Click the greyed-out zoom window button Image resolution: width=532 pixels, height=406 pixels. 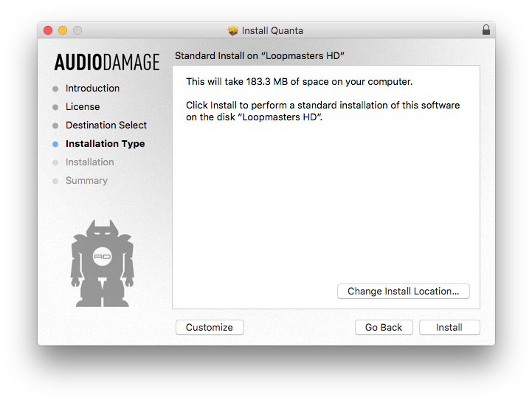tap(77, 30)
